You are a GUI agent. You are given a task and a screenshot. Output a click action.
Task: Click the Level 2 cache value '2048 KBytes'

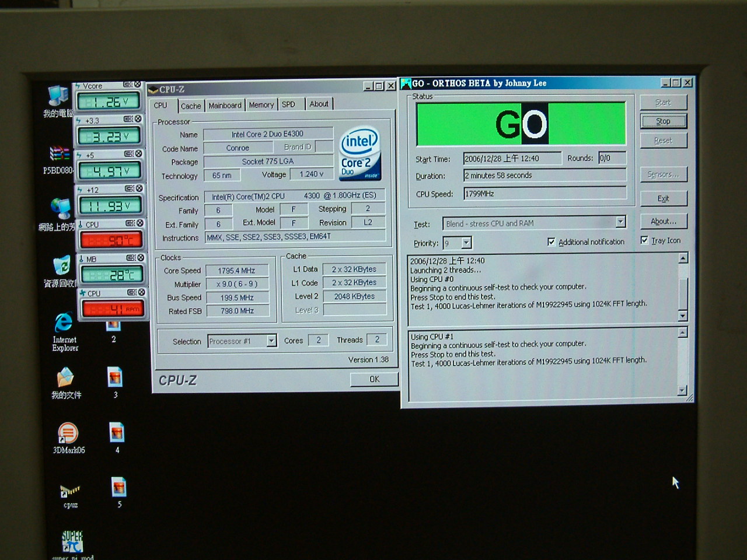pyautogui.click(x=354, y=296)
